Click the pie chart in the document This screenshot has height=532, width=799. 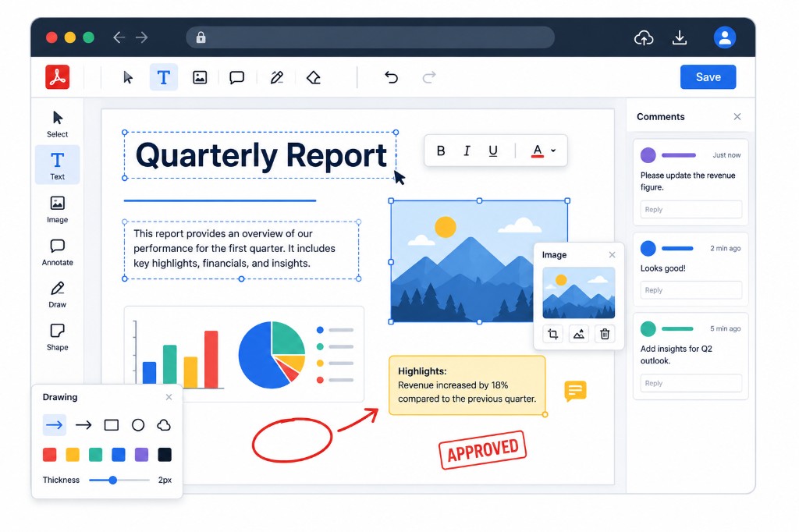272,355
